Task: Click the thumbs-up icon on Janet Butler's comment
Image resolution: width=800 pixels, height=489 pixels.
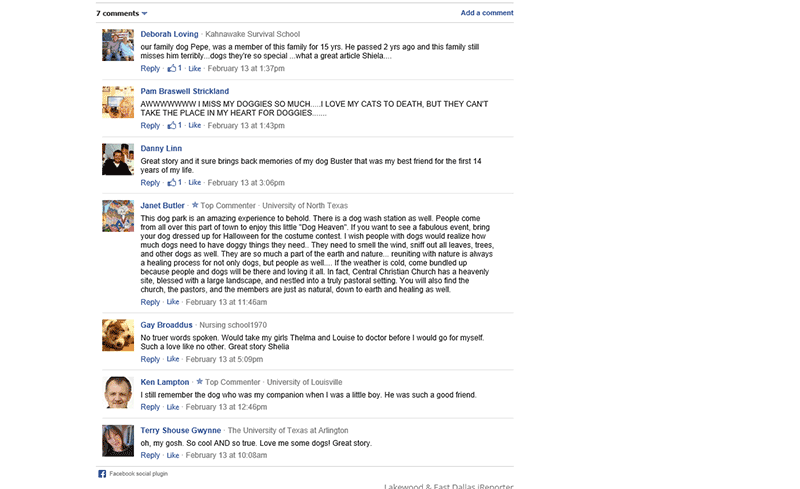Action: [x=173, y=302]
